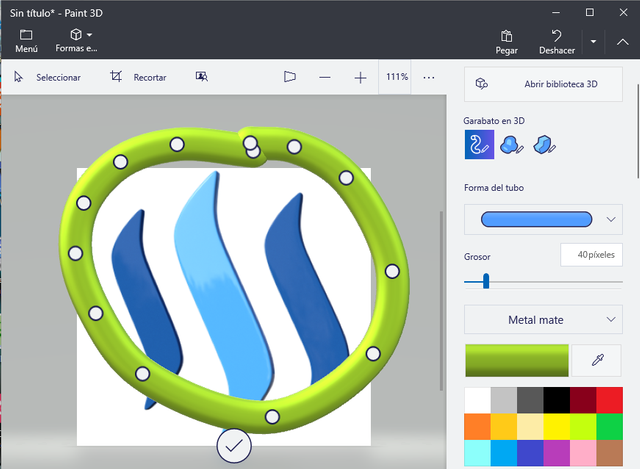640x469 pixels.
Task: Click the Grosor thickness slider handle
Action: 486,281
